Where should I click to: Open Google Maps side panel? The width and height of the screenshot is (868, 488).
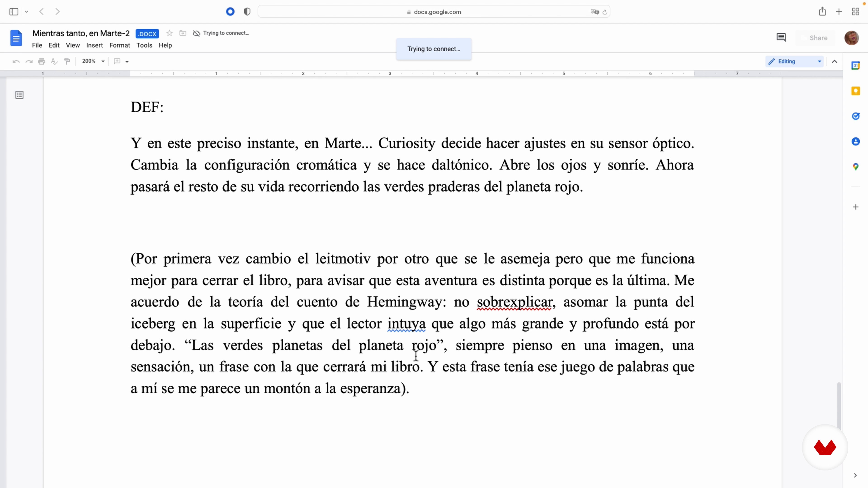click(856, 167)
